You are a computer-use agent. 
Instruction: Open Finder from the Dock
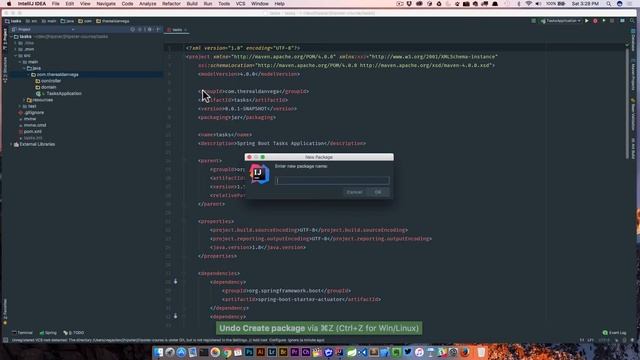coord(158,352)
